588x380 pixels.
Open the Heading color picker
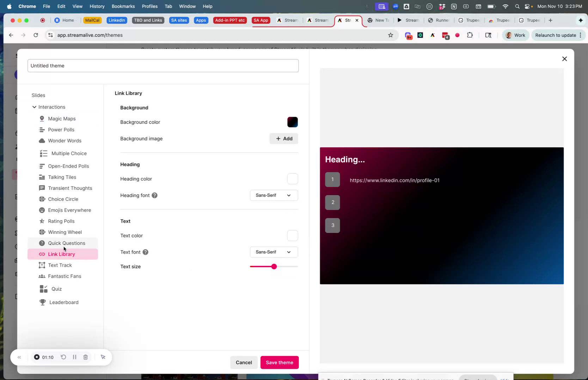292,179
